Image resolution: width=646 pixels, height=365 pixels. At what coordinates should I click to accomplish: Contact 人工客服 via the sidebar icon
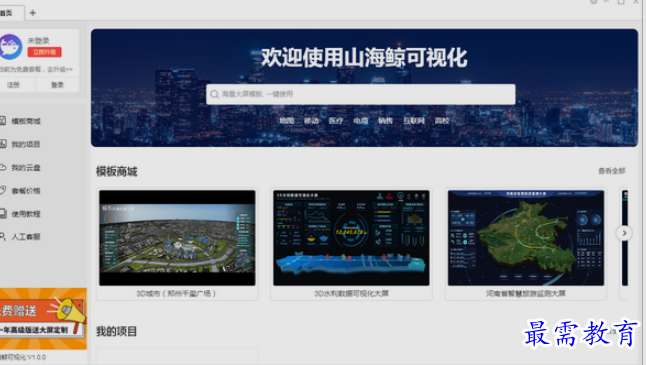coord(2,236)
